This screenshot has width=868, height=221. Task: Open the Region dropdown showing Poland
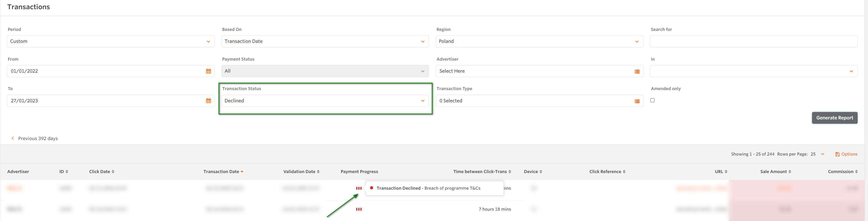click(539, 41)
